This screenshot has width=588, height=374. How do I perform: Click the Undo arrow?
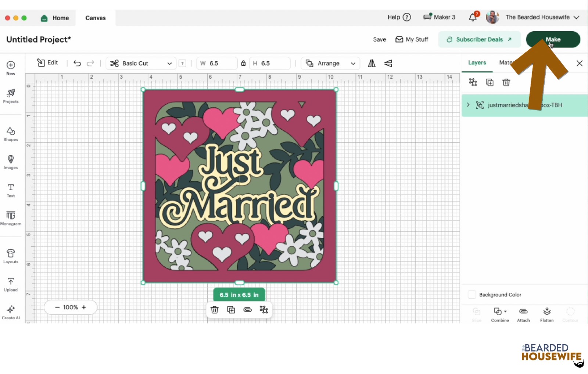click(77, 63)
